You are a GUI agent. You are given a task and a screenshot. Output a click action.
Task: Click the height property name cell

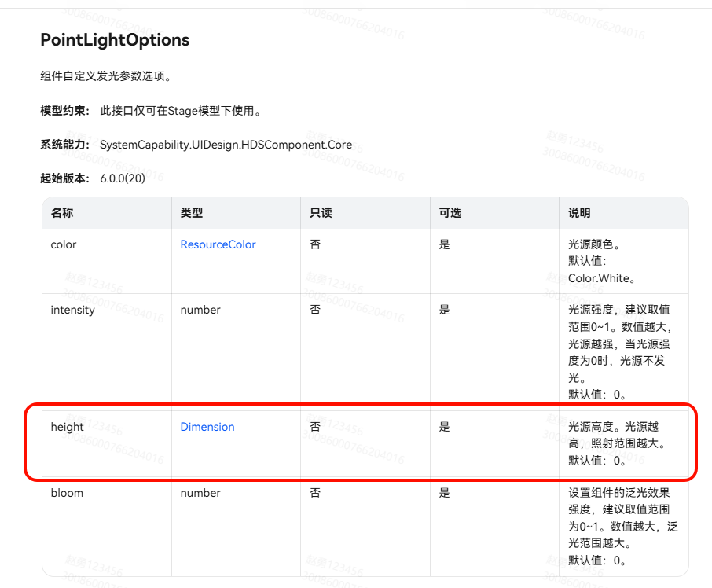click(67, 427)
